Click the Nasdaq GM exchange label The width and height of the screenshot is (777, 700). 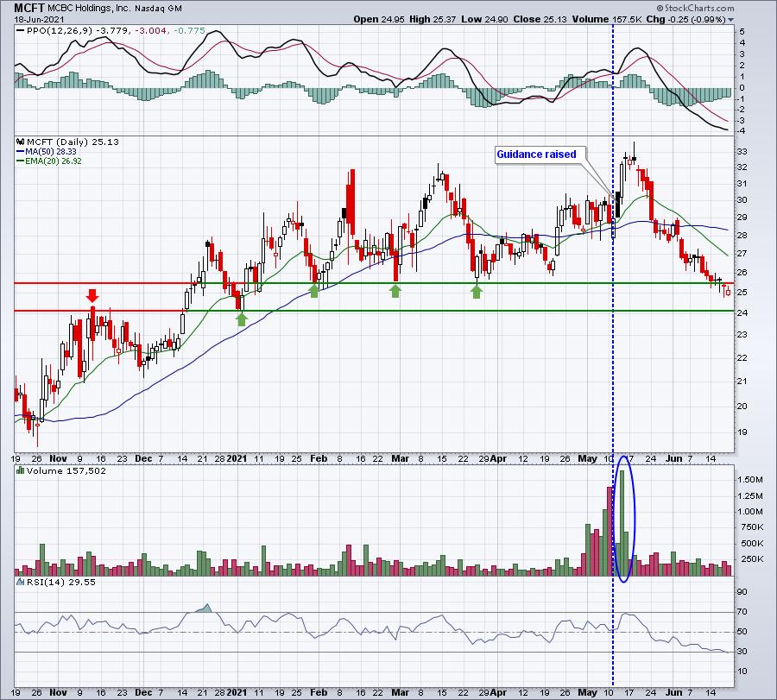click(x=157, y=9)
